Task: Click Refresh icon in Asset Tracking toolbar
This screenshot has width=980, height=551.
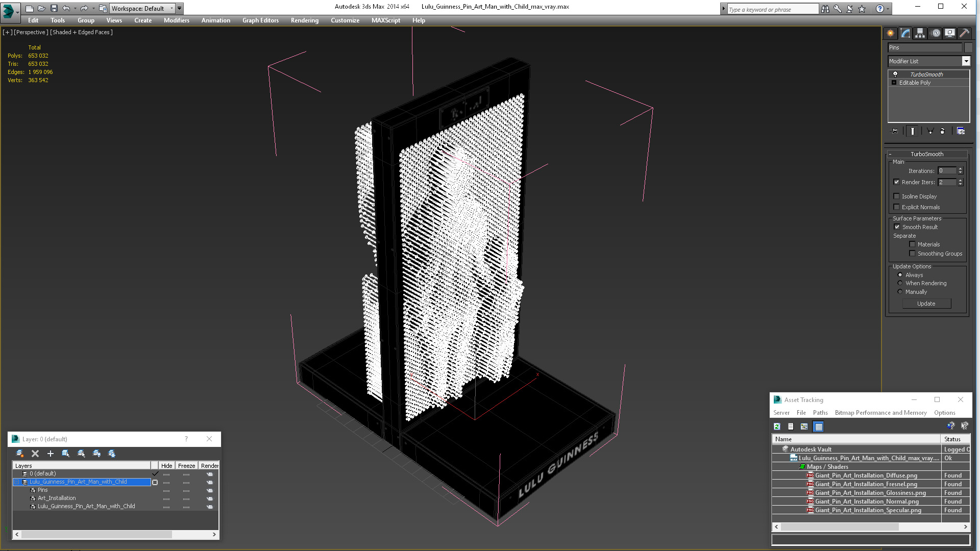Action: tap(777, 427)
